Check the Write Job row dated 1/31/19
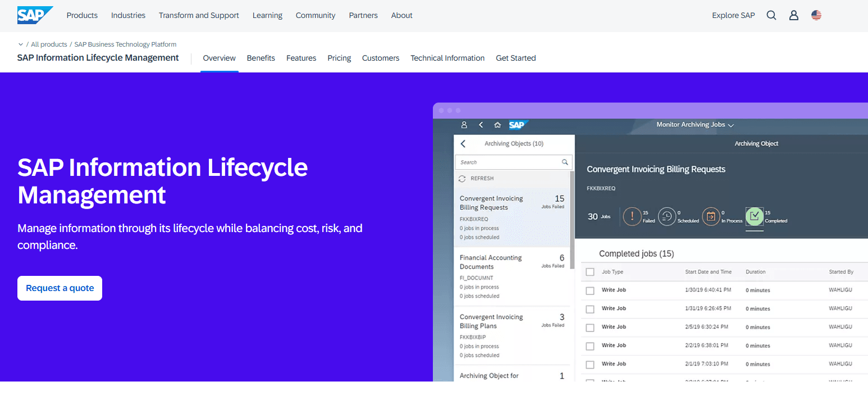The height and width of the screenshot is (395, 868). click(590, 309)
